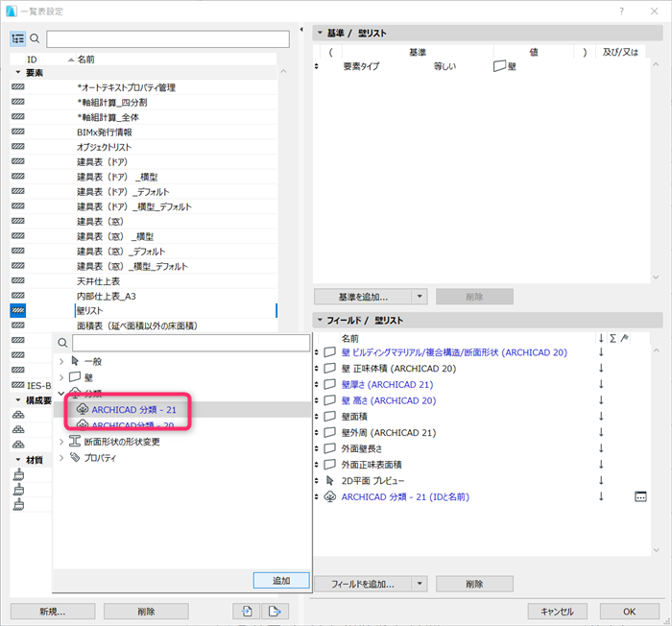Click the tree view toggle icon
Viewport: 672px width, 626px height.
(17, 39)
